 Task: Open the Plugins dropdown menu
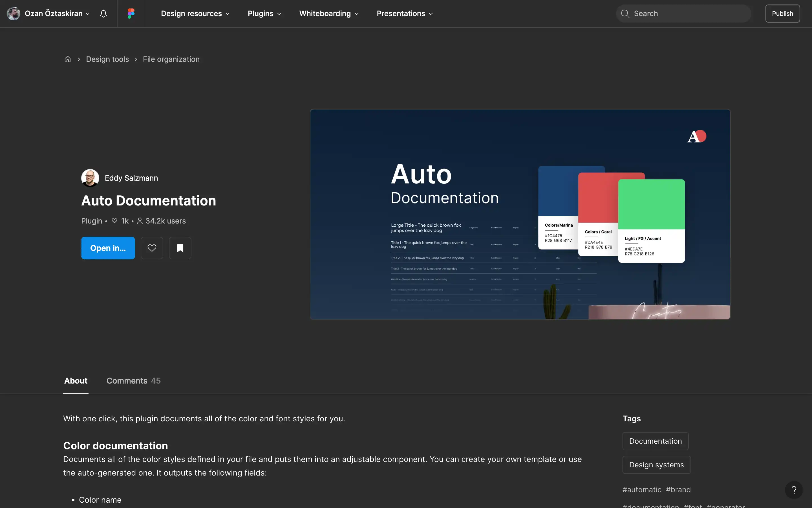(x=264, y=14)
